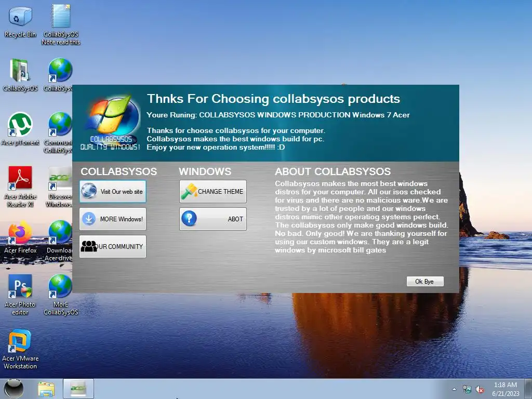532x399 pixels.
Task: Open Acer Adobe Reader XI shortcut
Action: pyautogui.click(x=20, y=187)
